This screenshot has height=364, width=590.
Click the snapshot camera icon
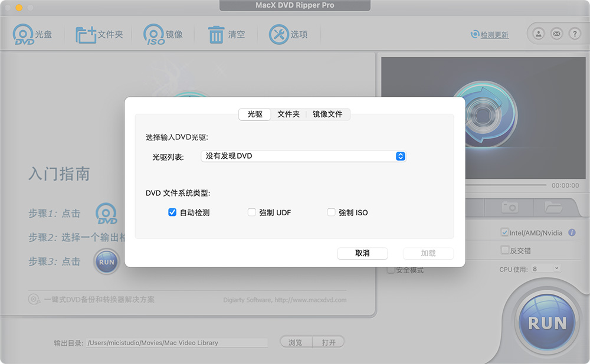[510, 206]
